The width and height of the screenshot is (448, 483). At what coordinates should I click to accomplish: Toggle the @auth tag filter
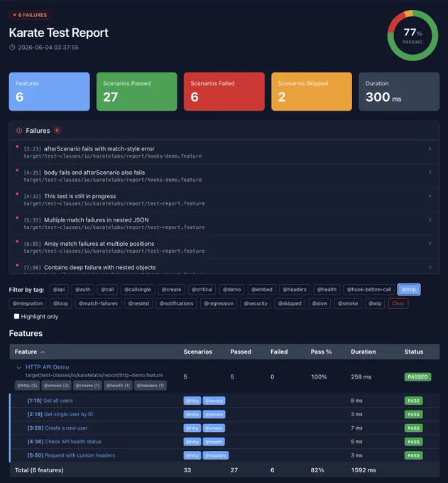coord(83,290)
